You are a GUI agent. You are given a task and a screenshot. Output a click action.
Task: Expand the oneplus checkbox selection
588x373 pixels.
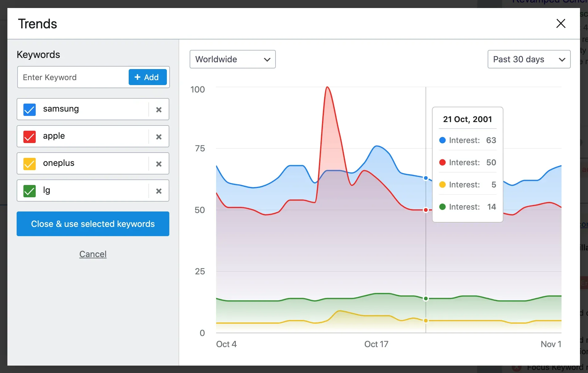29,164
